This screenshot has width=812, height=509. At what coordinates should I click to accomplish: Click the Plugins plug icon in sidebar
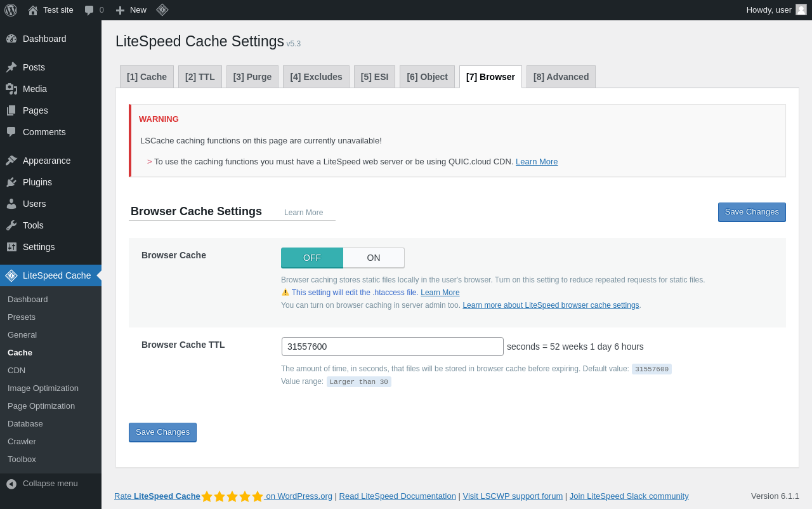pos(11,182)
